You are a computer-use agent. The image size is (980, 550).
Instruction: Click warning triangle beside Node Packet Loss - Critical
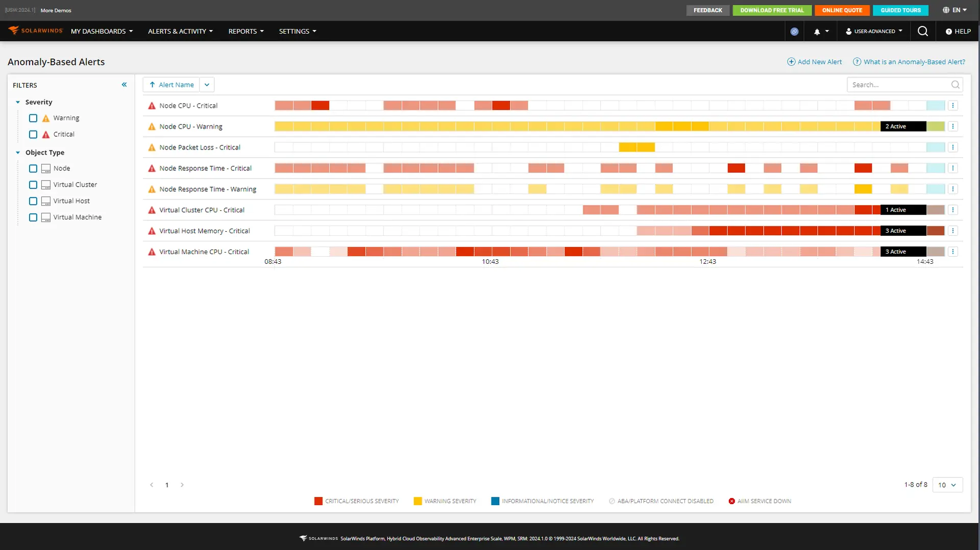152,147
